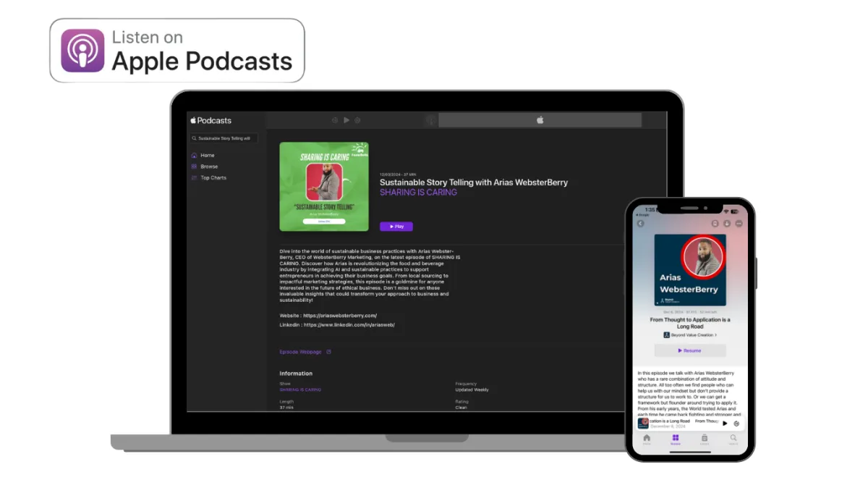This screenshot has width=868, height=488.
Task: Click the Top Charts list icon
Action: click(194, 177)
